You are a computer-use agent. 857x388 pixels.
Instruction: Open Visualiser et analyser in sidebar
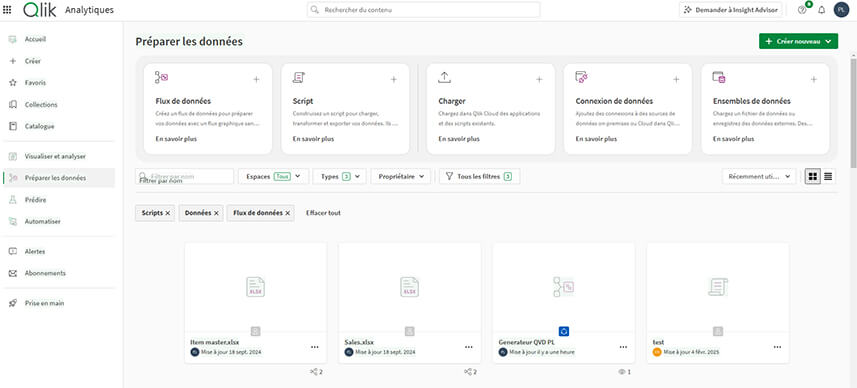[55, 156]
